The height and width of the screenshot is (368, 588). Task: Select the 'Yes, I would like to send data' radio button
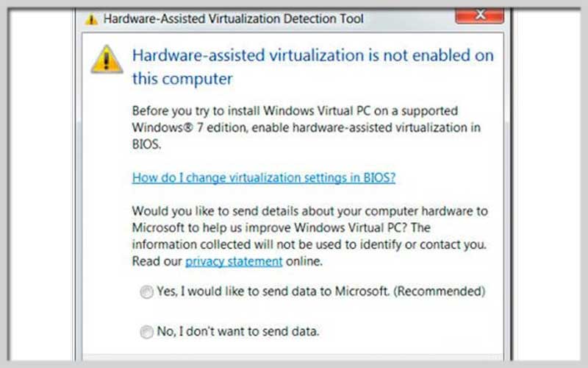click(146, 291)
